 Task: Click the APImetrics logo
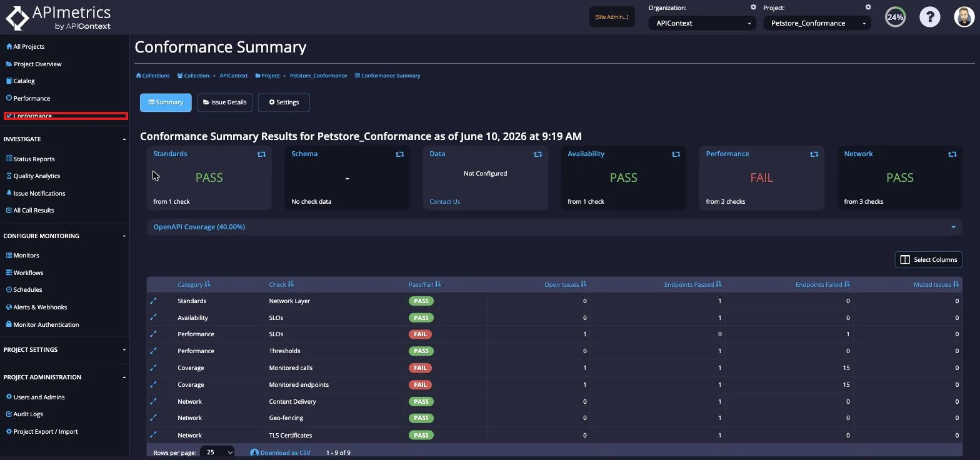[x=58, y=17]
